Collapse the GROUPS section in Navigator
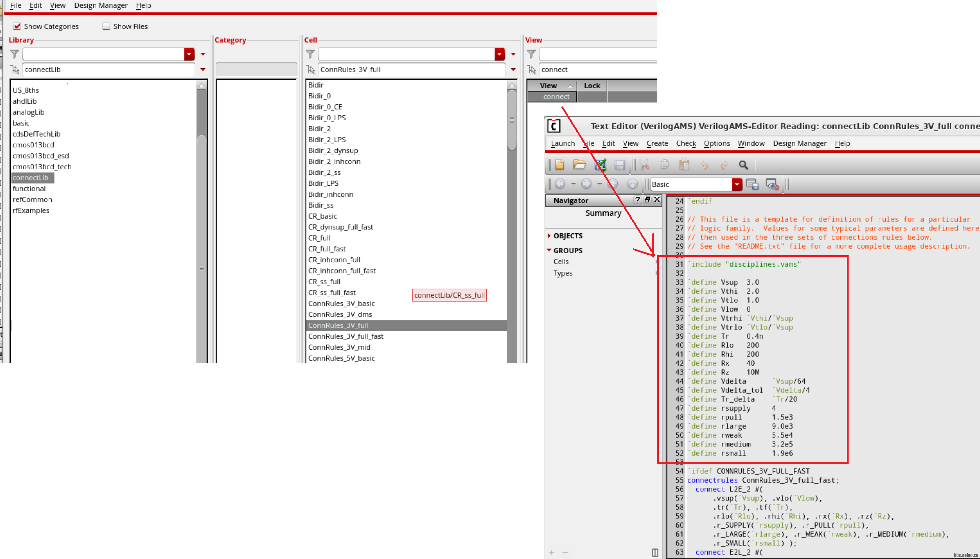The height and width of the screenshot is (559, 980). [549, 250]
